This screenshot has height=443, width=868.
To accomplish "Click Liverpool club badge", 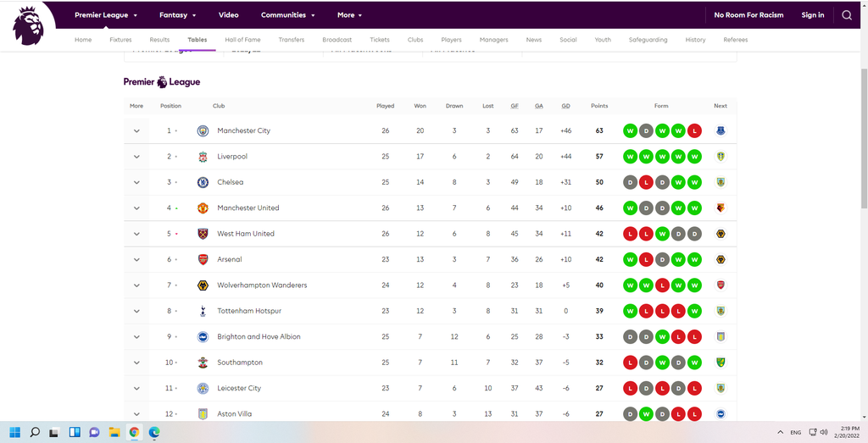I will tap(203, 157).
